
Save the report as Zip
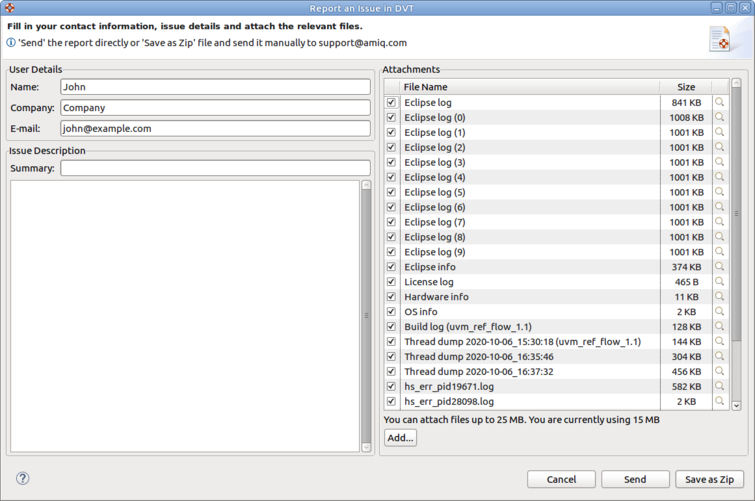tap(709, 479)
